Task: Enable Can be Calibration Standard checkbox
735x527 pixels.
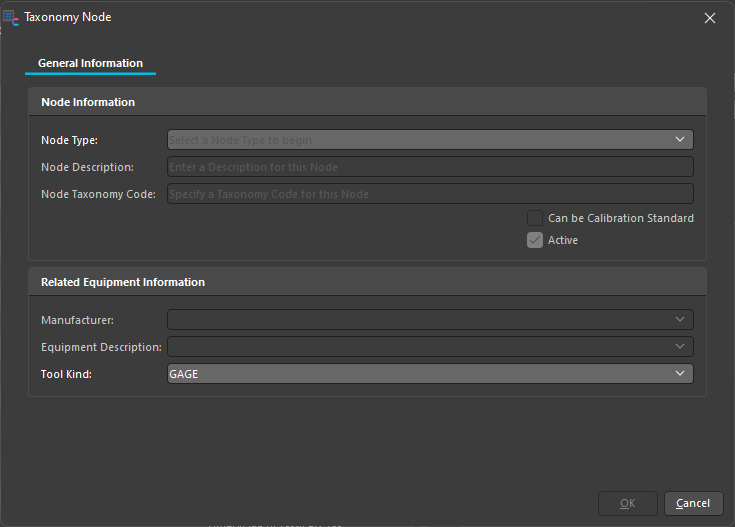Action: [x=535, y=218]
